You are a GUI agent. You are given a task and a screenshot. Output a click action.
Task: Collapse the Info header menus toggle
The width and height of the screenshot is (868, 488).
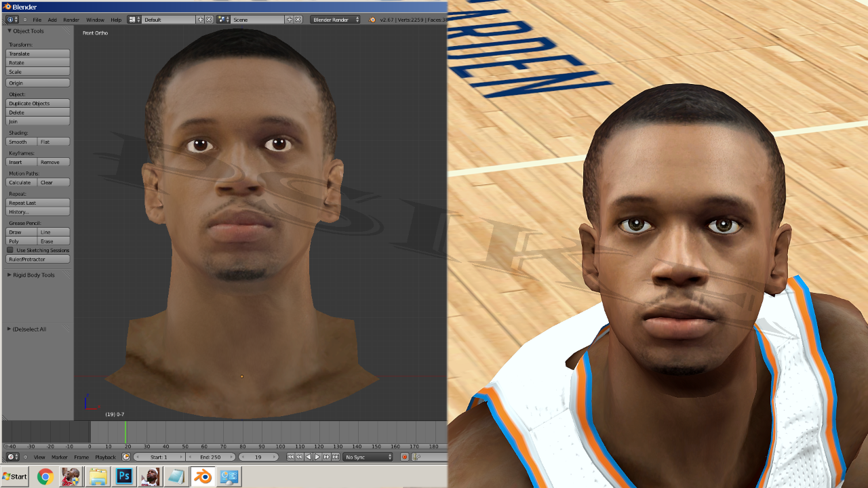pos(25,20)
